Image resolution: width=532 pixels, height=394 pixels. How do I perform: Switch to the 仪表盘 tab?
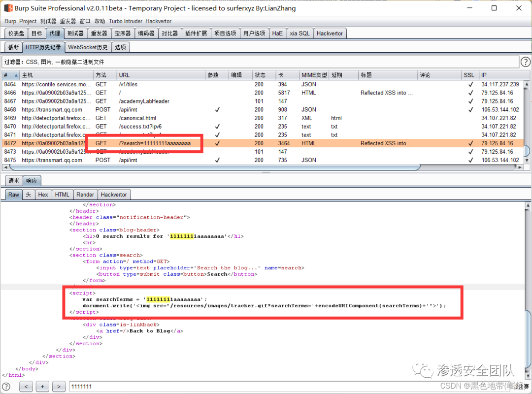(x=16, y=33)
